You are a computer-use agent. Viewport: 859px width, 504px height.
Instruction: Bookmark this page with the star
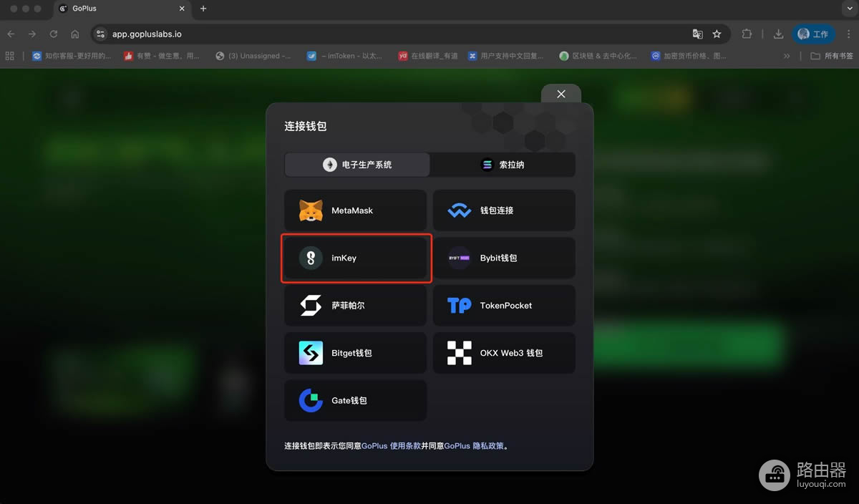tap(717, 34)
